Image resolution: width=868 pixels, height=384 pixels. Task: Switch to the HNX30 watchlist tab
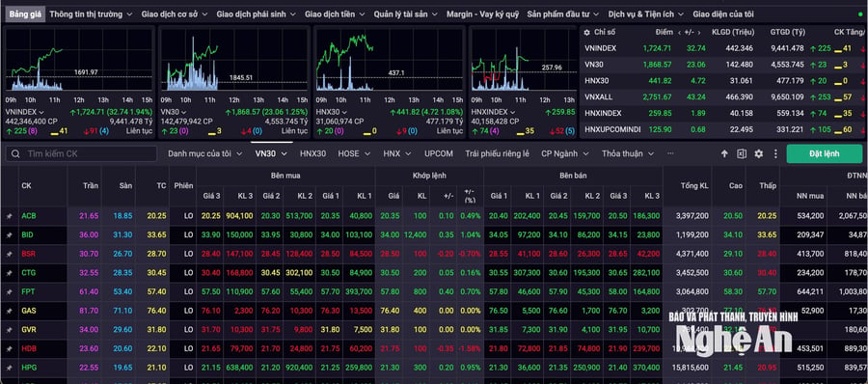pyautogui.click(x=312, y=153)
